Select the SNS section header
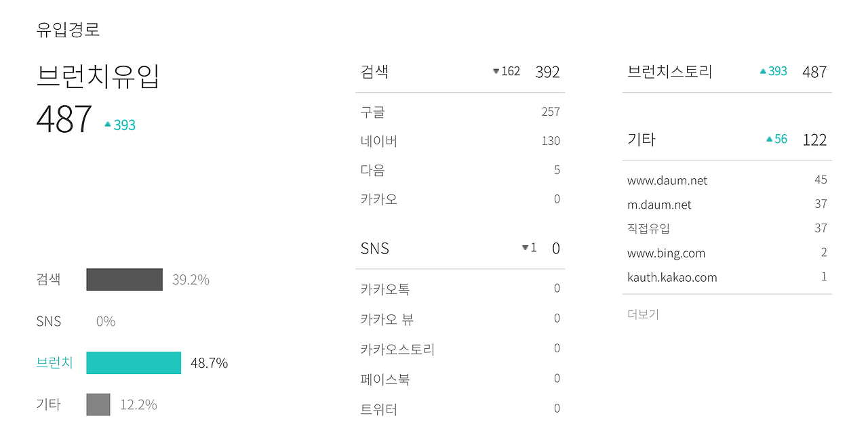The width and height of the screenshot is (868, 439). coord(374,248)
